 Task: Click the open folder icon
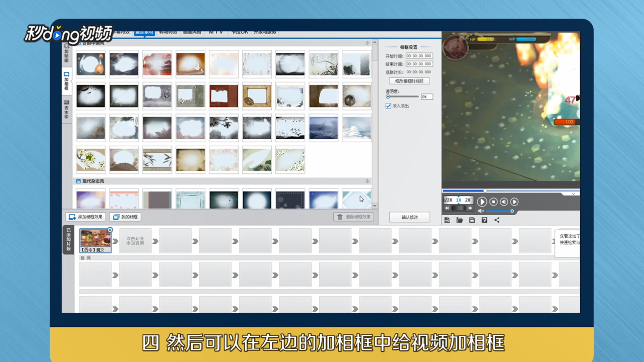pyautogui.click(x=460, y=220)
